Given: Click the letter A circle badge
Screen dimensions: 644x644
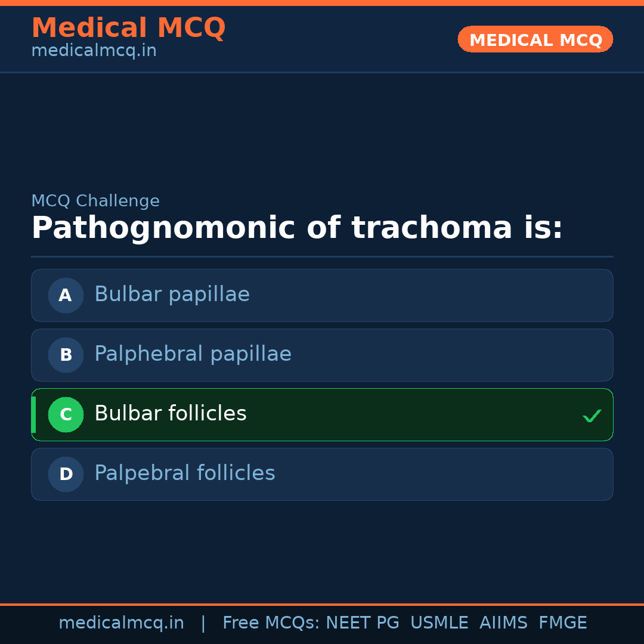Looking at the screenshot, I should 66,295.
